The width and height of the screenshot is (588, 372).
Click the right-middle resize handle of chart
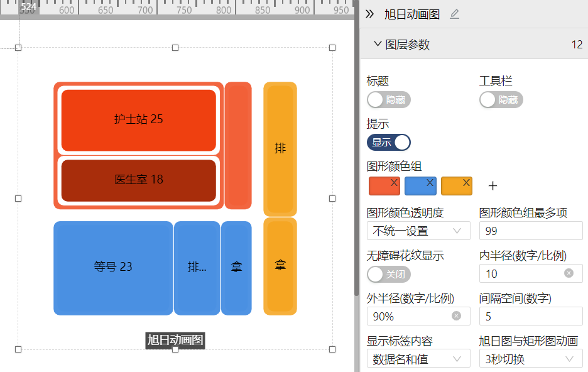(332, 199)
